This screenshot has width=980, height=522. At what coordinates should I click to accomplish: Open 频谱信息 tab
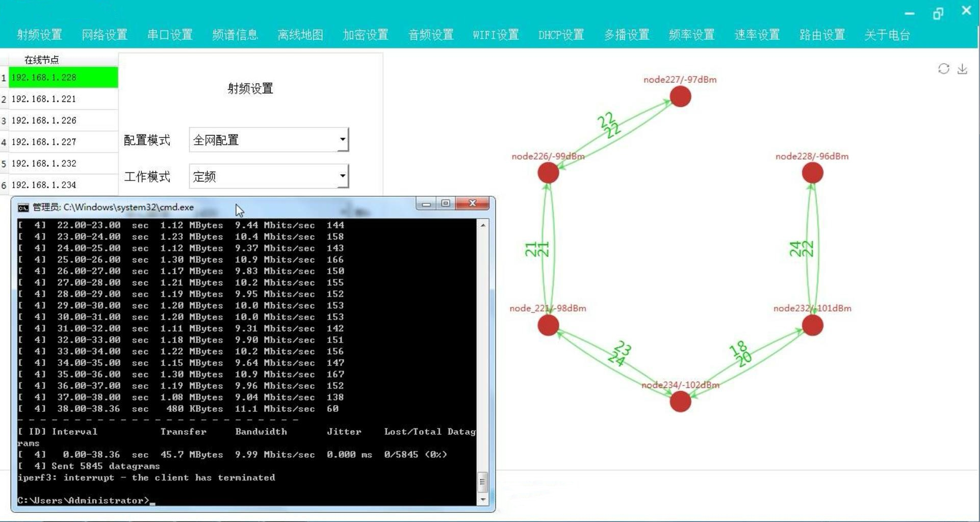pos(235,35)
